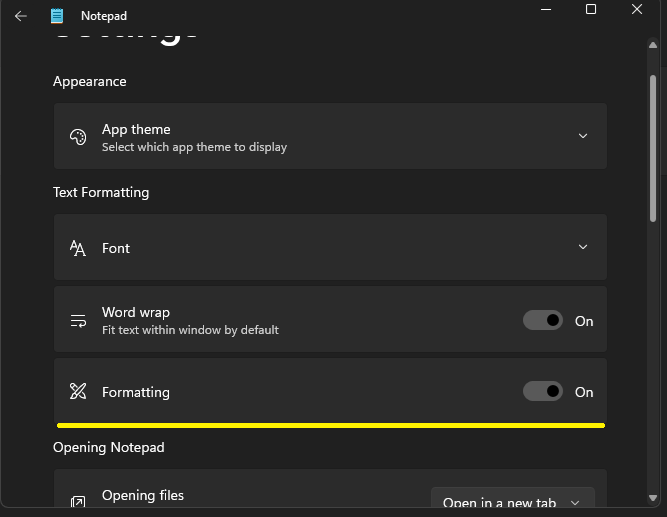667x517 pixels.
Task: Click the Font label
Action: tap(116, 248)
